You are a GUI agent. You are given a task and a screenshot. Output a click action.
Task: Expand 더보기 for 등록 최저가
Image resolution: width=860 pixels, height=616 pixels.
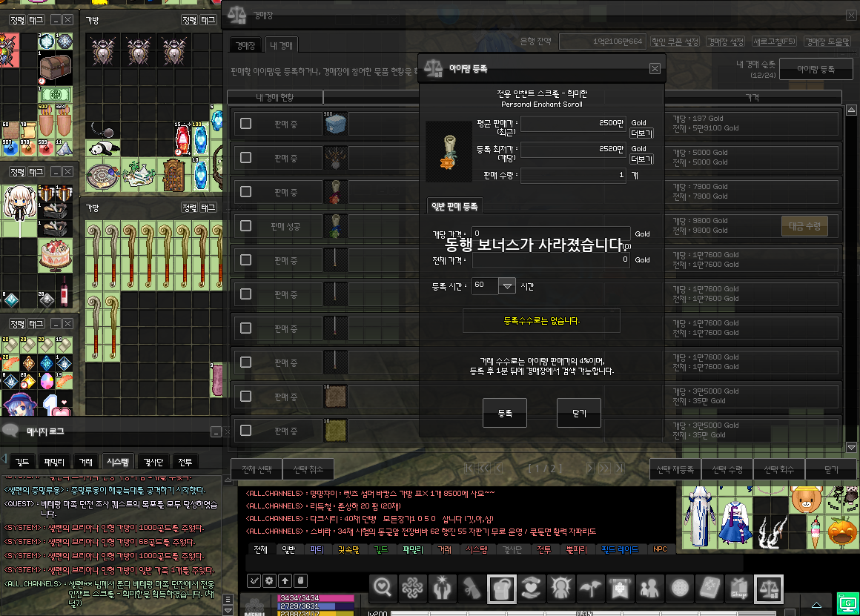[641, 159]
